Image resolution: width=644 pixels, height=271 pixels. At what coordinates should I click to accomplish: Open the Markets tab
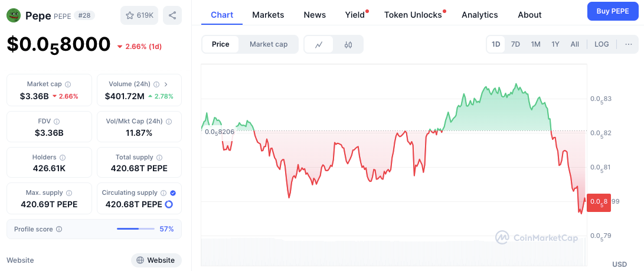tap(268, 15)
